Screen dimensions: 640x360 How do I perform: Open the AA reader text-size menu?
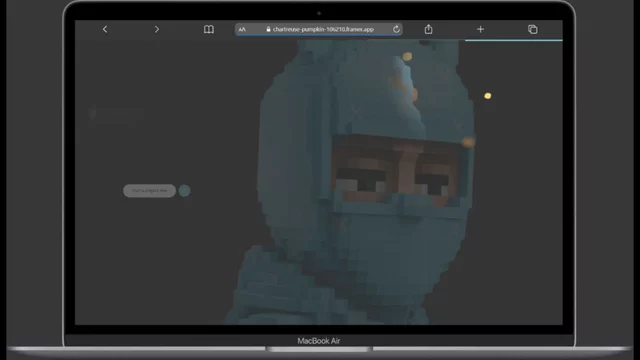click(242, 29)
